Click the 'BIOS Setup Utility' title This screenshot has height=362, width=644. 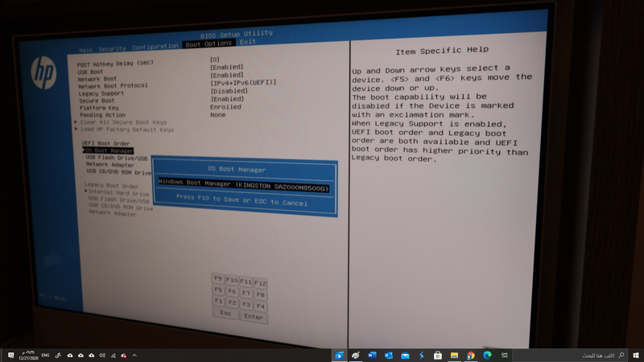[237, 34]
